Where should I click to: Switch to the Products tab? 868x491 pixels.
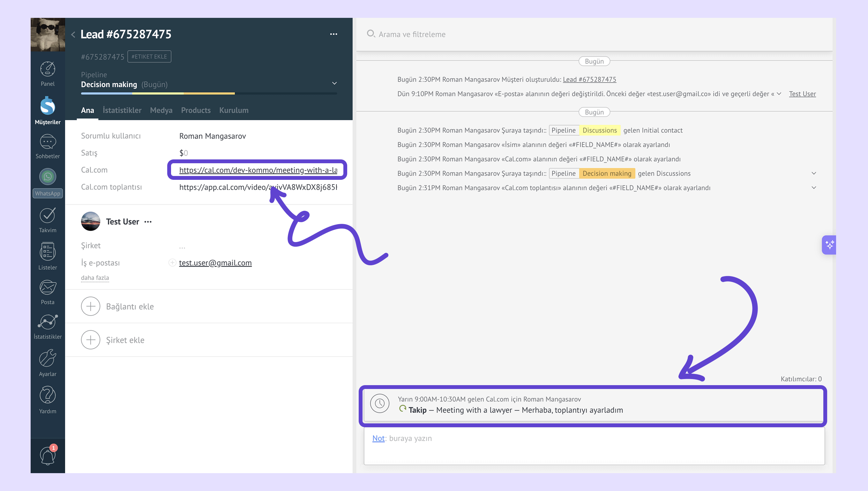(196, 110)
